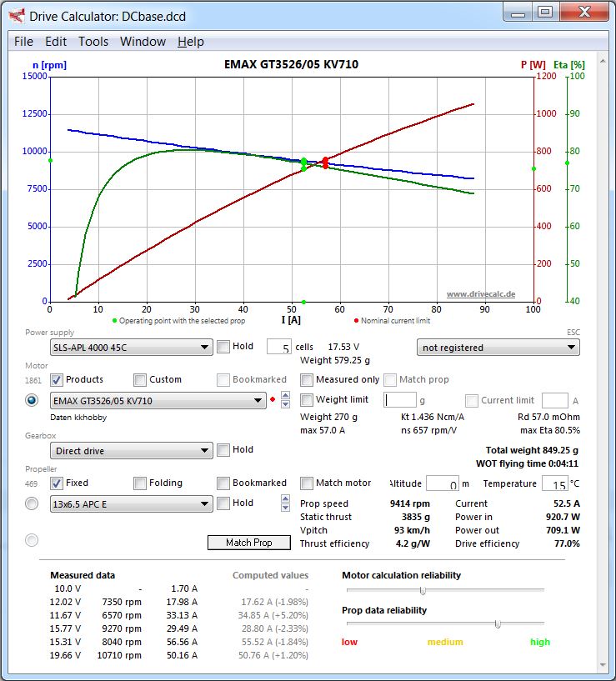
Task: Uncheck the Products motor checkbox
Action: 57,380
